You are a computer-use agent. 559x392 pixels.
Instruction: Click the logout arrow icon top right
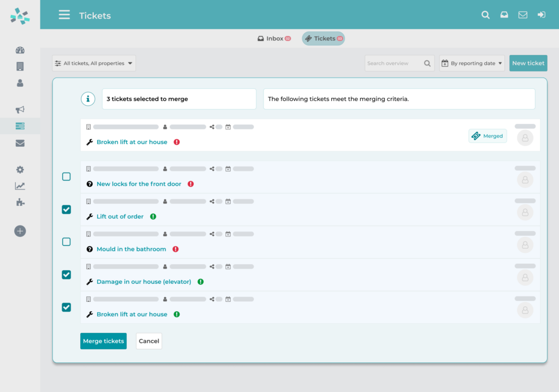[x=541, y=15]
